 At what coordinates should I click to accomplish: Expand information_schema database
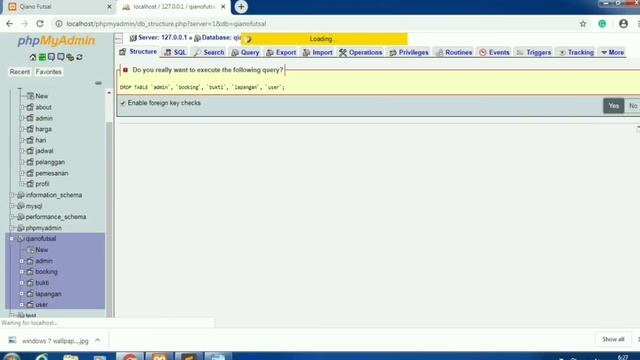(13, 195)
